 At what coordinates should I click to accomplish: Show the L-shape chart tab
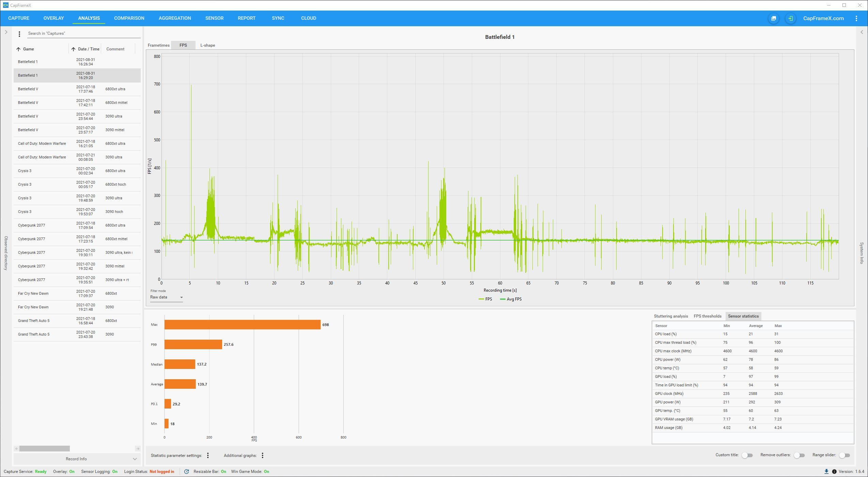[x=207, y=45]
